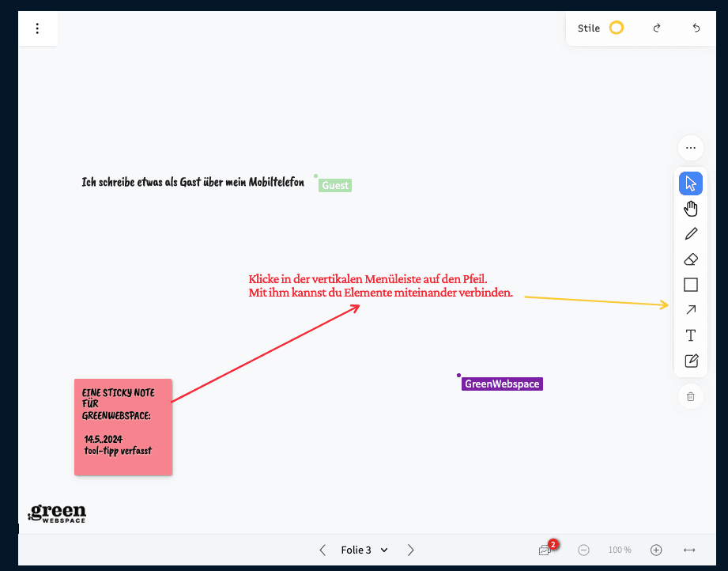The width and height of the screenshot is (728, 571).
Task: Select the Sticky note tool
Action: (x=691, y=361)
